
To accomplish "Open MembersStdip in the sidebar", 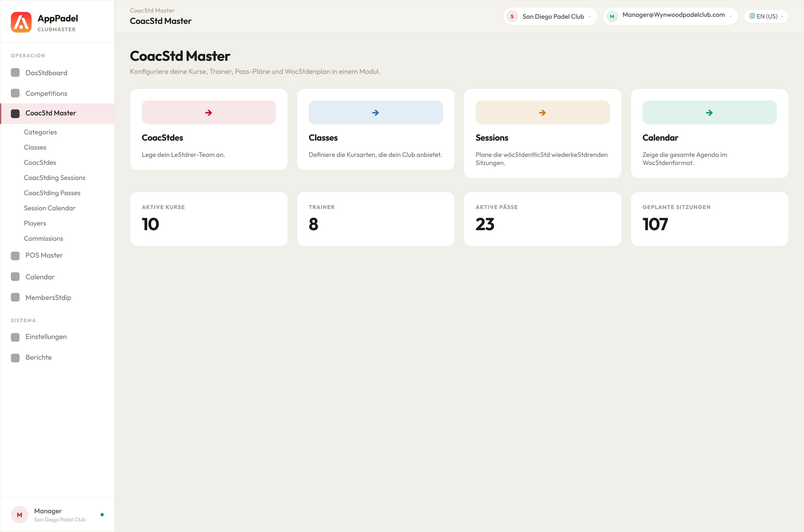I will coord(57,297).
